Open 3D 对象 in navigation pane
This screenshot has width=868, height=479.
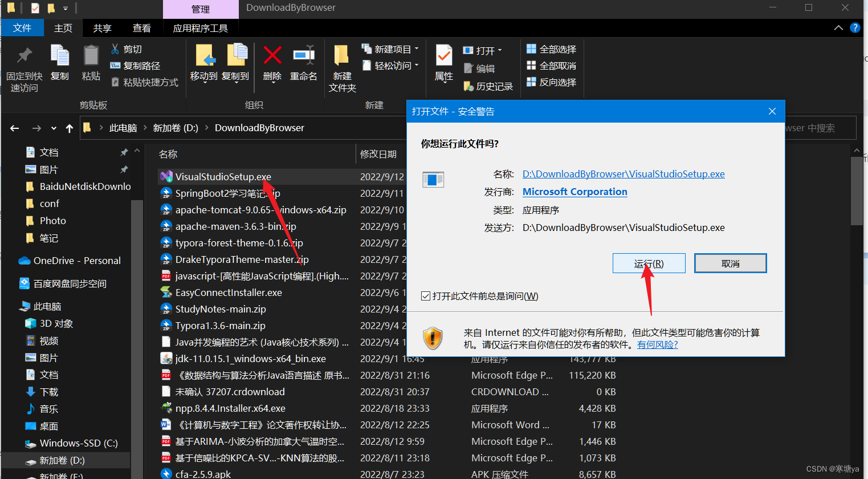click(50, 323)
